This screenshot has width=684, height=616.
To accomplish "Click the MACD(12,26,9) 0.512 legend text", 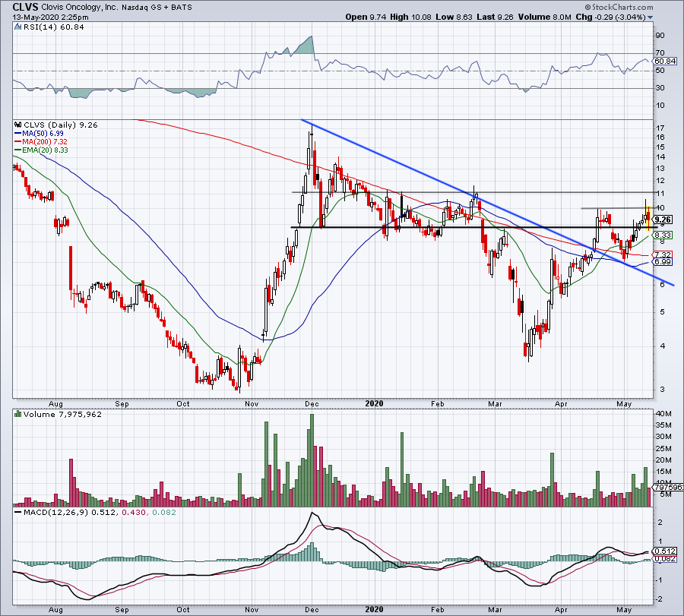I will pos(70,512).
